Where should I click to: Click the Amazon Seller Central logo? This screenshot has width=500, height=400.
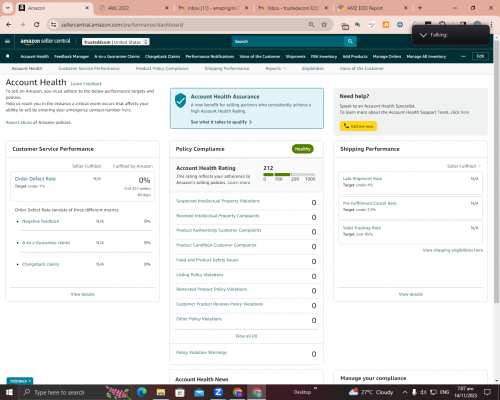click(45, 41)
